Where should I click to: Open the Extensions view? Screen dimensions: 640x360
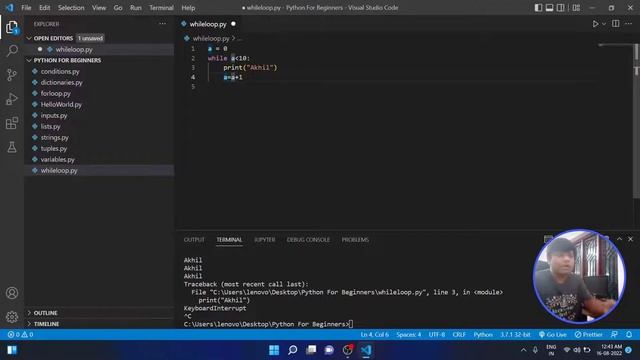pos(12,123)
